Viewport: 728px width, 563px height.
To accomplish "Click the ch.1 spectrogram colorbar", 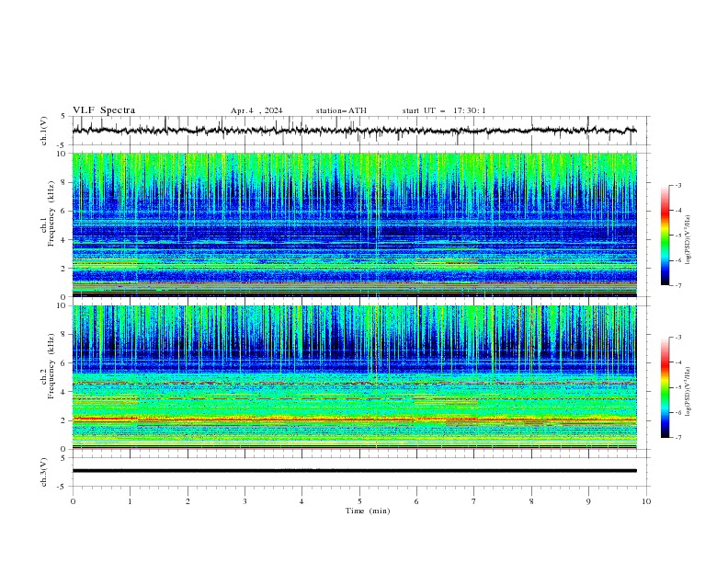I will [x=665, y=236].
